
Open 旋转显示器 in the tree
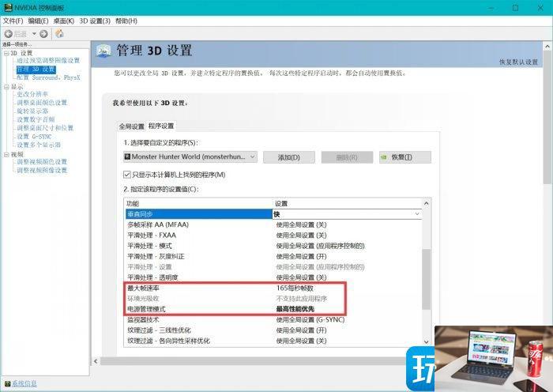pyautogui.click(x=32, y=111)
